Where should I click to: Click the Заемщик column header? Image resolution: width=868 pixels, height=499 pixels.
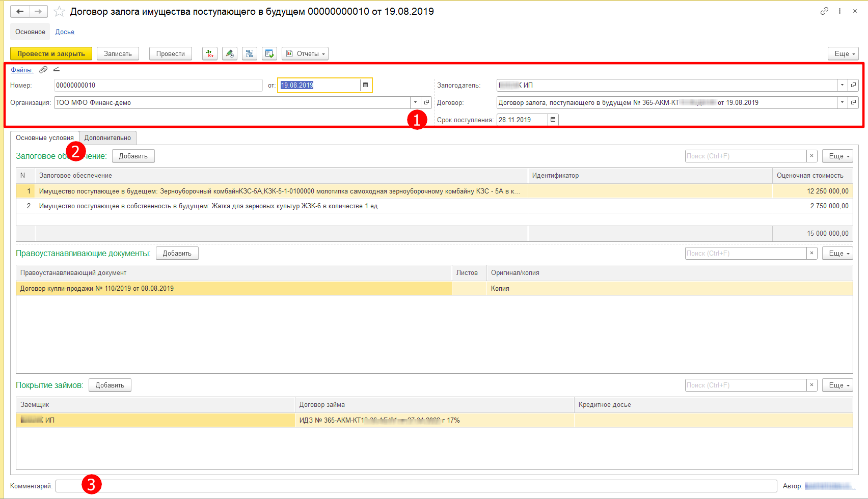(155, 404)
